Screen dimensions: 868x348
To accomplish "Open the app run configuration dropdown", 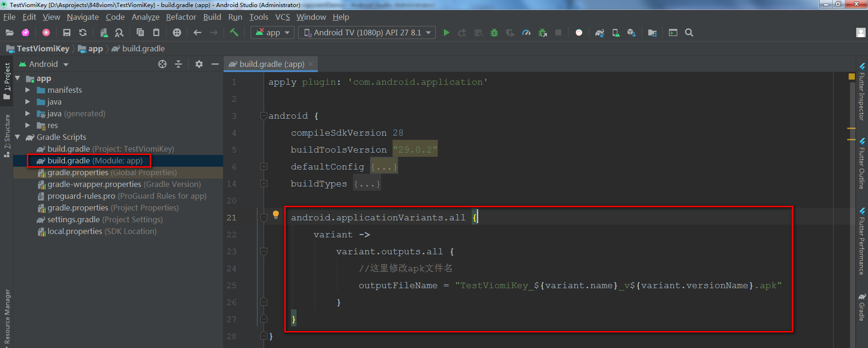I will point(273,32).
